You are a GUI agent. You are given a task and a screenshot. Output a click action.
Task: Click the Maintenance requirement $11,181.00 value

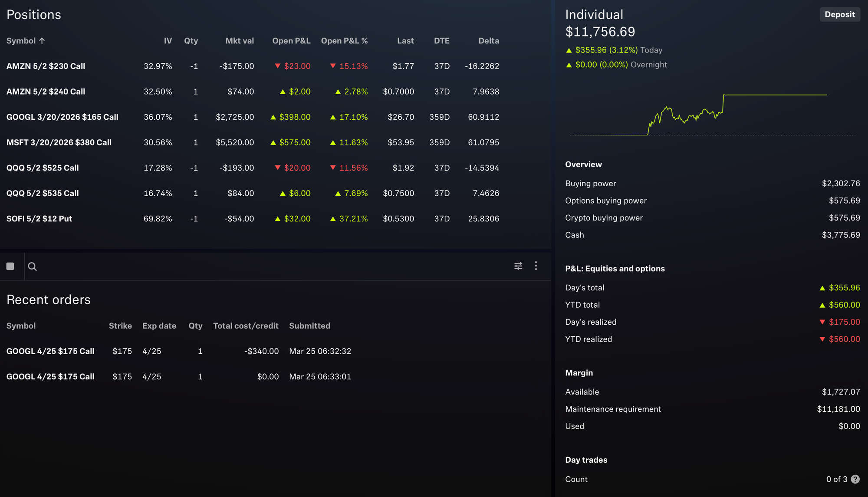[x=838, y=409]
